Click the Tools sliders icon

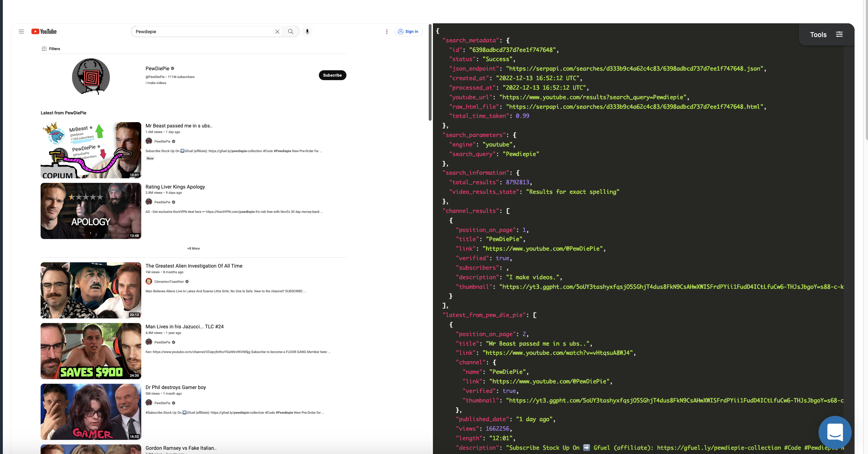coord(839,34)
